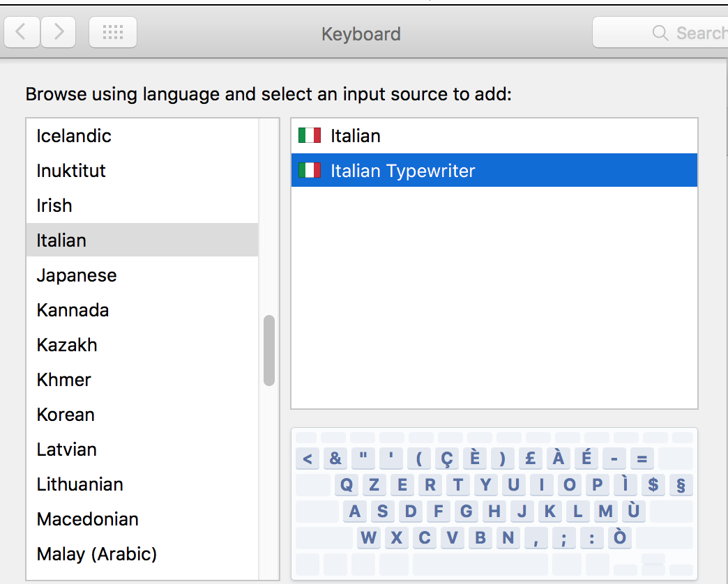Select the Italian input source
This screenshot has height=584, width=728.
(x=356, y=135)
